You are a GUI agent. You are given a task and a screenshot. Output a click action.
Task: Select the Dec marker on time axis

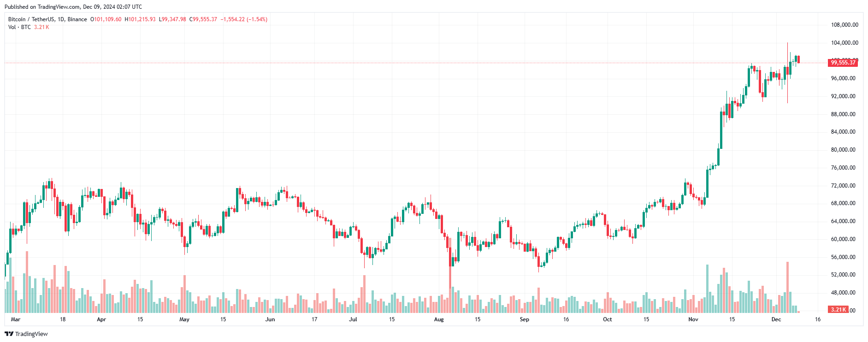776,319
